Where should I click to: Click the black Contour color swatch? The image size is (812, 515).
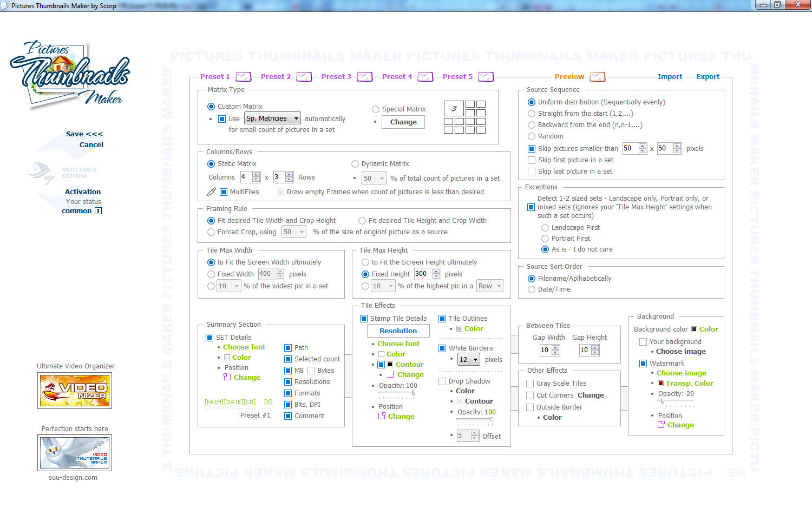coord(390,365)
